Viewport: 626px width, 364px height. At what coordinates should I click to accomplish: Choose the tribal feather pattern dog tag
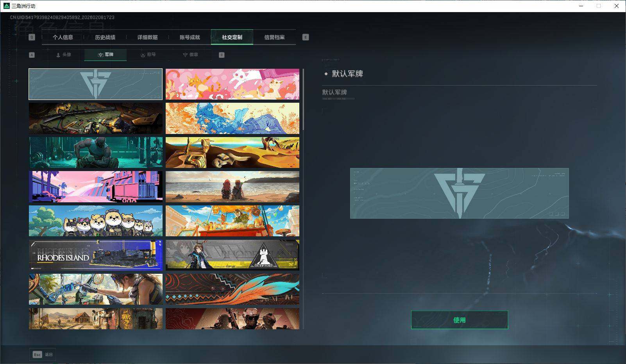pyautogui.click(x=233, y=289)
